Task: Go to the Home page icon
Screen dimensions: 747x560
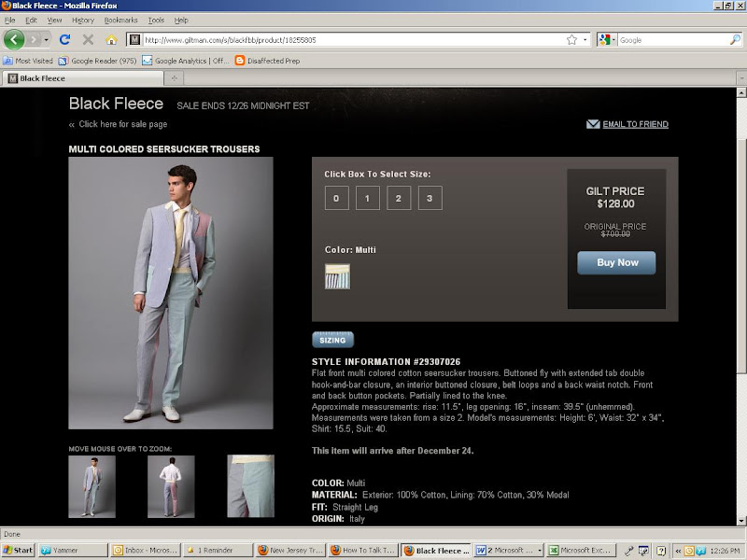Action: tap(111, 39)
